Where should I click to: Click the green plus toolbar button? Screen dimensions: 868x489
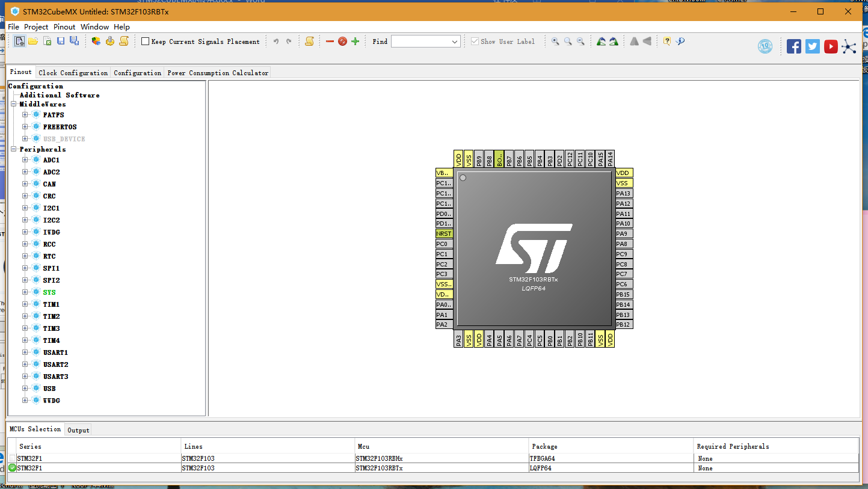(355, 41)
